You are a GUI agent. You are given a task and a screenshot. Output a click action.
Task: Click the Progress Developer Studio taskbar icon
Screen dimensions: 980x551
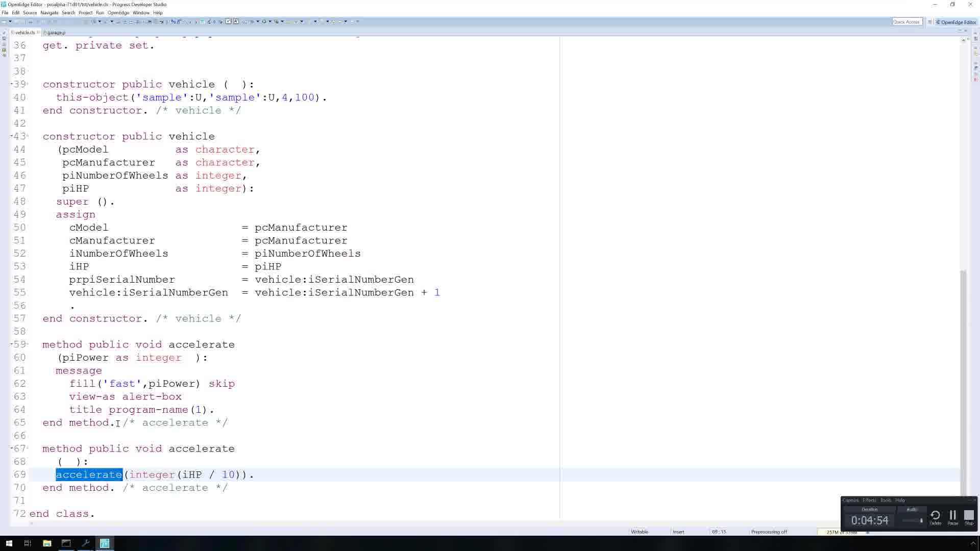tap(105, 543)
